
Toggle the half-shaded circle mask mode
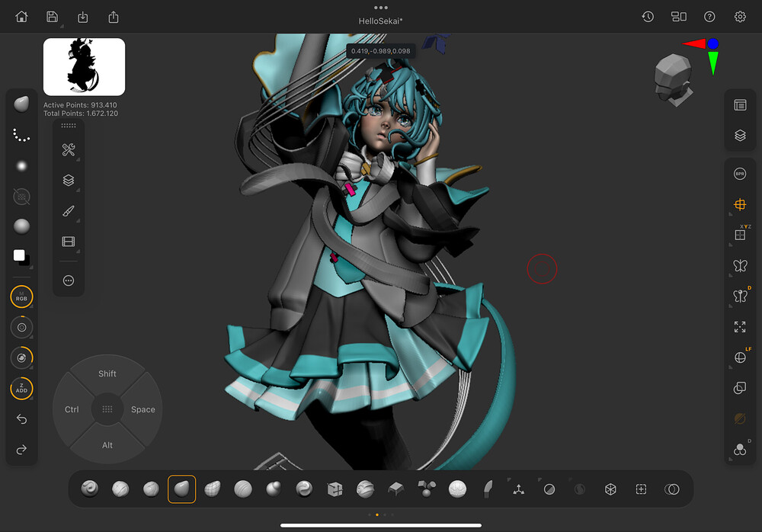[549, 489]
